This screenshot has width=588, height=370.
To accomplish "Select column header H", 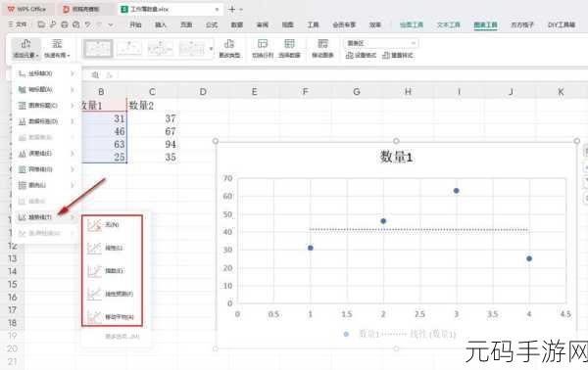I will coord(408,92).
